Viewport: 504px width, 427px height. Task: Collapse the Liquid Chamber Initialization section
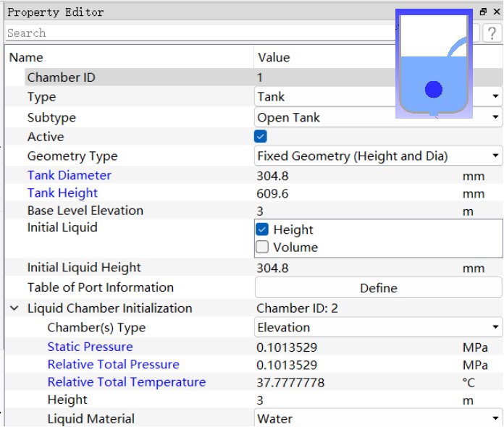(14, 308)
